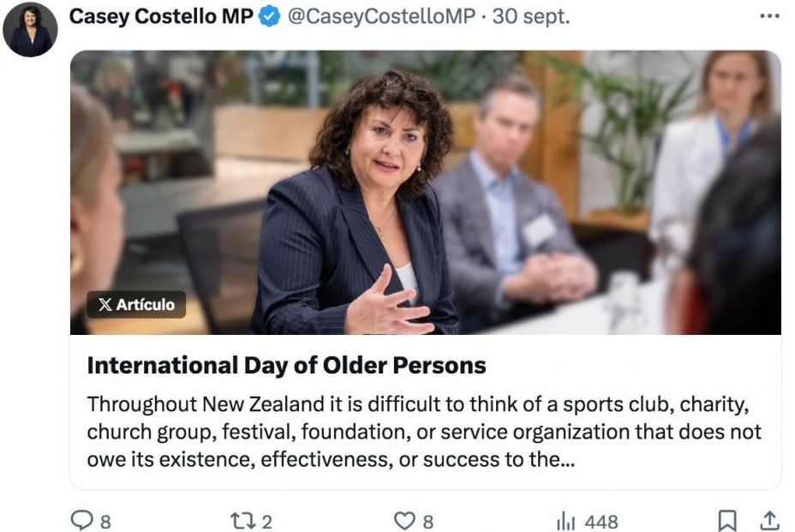The height and width of the screenshot is (532, 795).
Task: Like the post with the heart icon
Action: (x=404, y=520)
